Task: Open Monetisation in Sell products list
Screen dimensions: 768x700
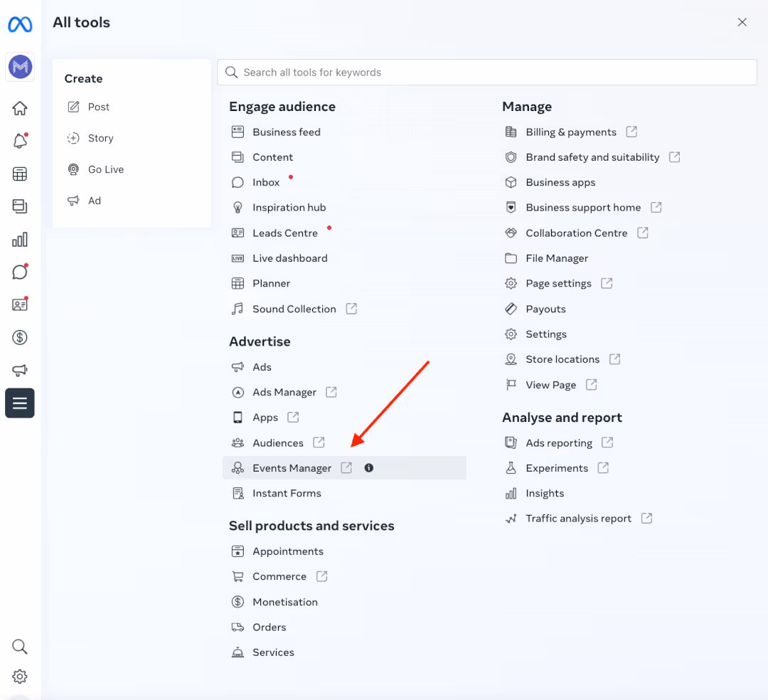Action: pyautogui.click(x=274, y=602)
